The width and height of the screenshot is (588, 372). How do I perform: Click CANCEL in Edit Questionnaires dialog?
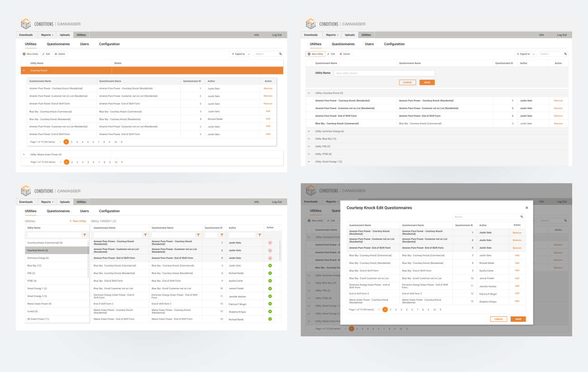coord(498,319)
